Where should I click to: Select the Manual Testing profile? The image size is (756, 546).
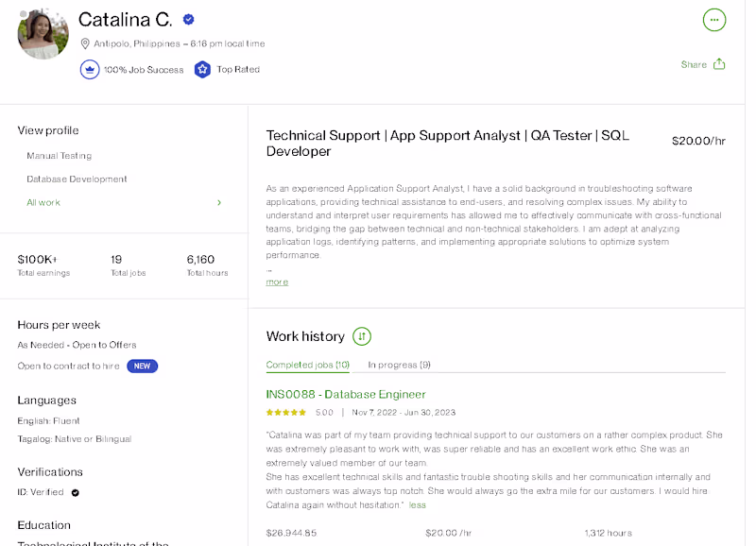pos(60,156)
